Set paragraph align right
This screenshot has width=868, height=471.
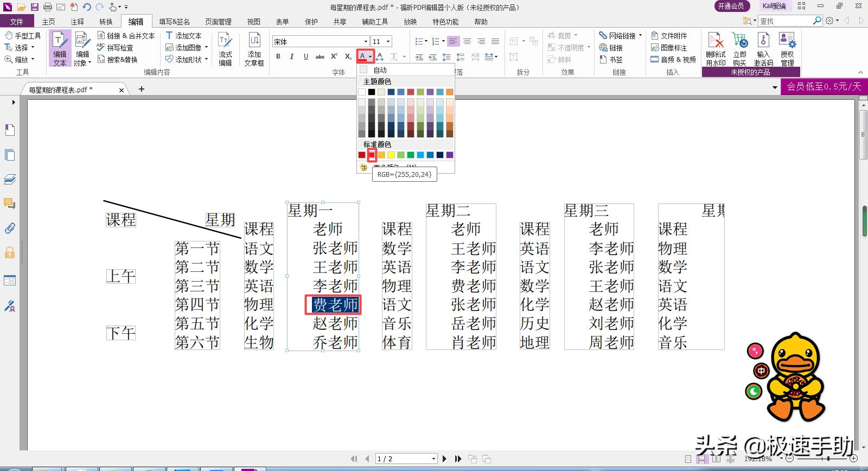(x=481, y=41)
